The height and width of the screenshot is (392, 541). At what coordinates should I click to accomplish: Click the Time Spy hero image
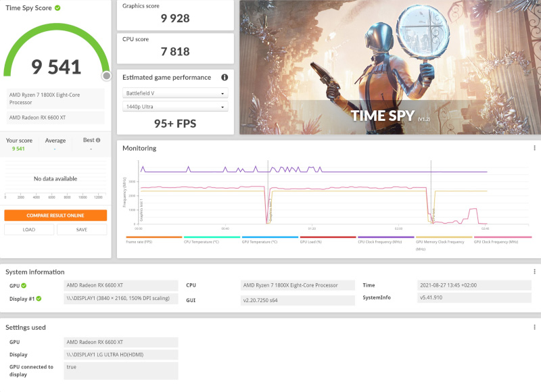[x=390, y=67]
